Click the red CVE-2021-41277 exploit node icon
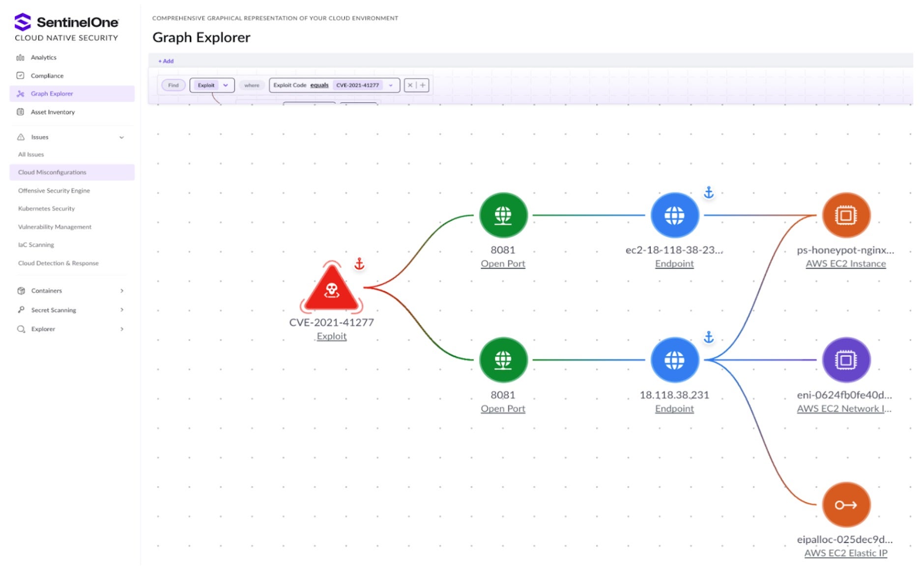 [332, 289]
